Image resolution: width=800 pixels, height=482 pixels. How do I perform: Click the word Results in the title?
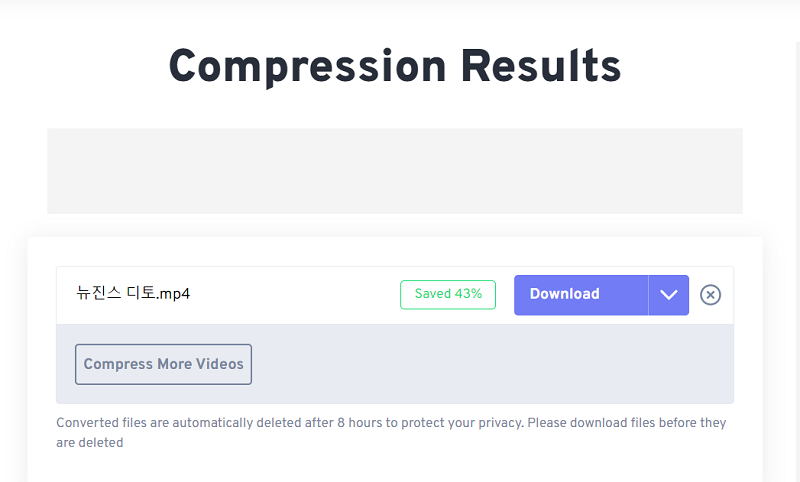pyautogui.click(x=540, y=67)
